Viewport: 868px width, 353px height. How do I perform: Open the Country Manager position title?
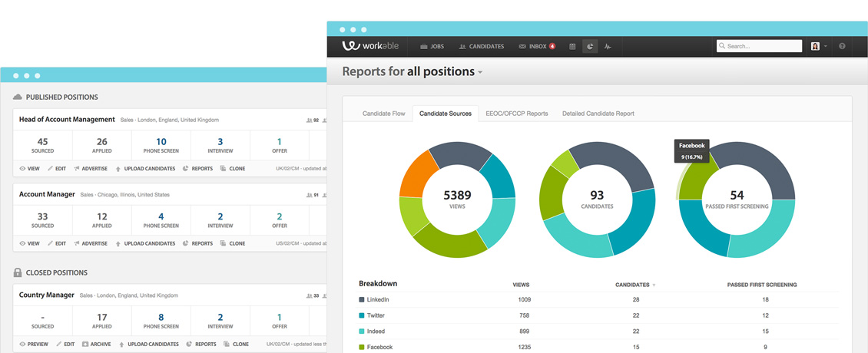point(46,295)
